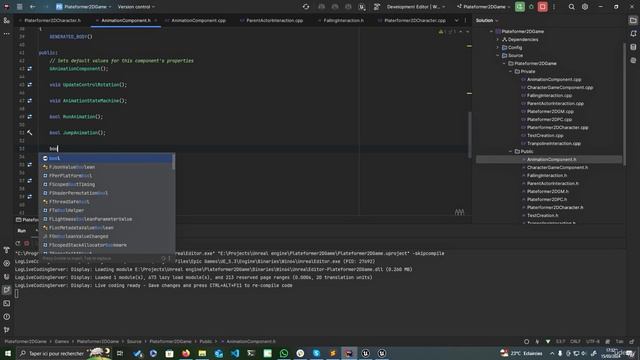Click the 'Source' breadcrumb in the status bar
640x360 pixels.
[x=134, y=341]
